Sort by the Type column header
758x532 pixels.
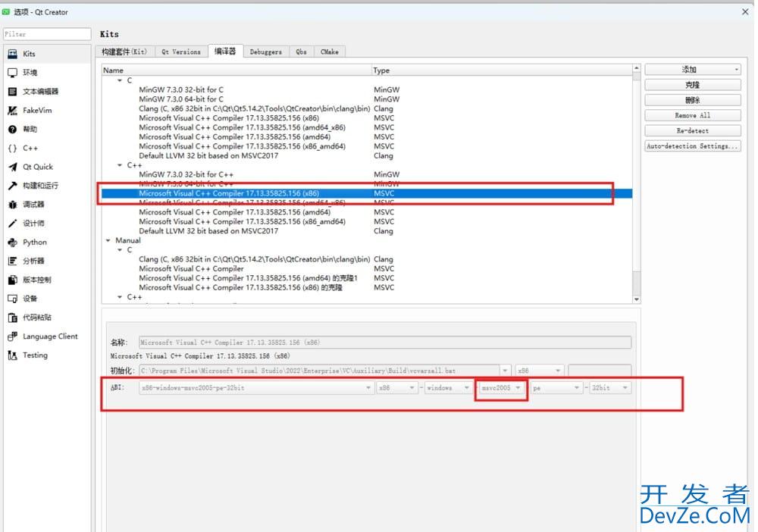(x=502, y=70)
